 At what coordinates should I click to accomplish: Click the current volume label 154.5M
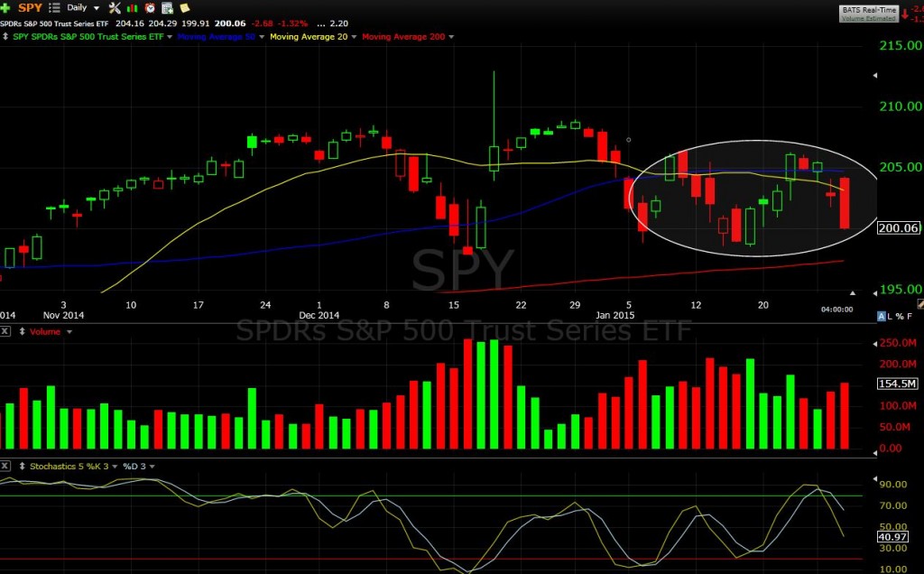point(898,384)
